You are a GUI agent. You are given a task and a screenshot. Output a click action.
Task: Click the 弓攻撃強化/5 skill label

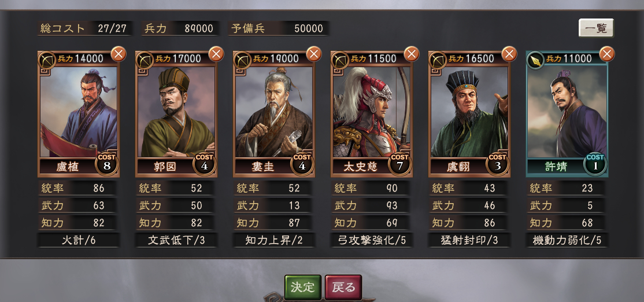tap(372, 240)
